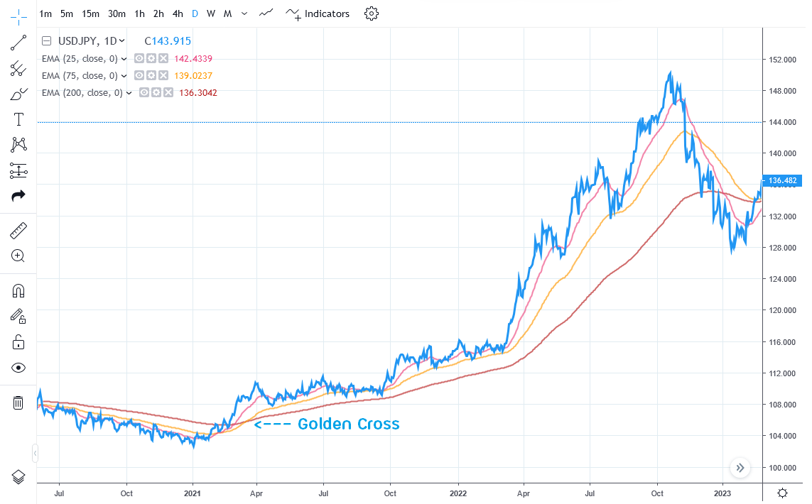This screenshot has width=812, height=504.
Task: Activate the zoom in tool
Action: click(18, 256)
